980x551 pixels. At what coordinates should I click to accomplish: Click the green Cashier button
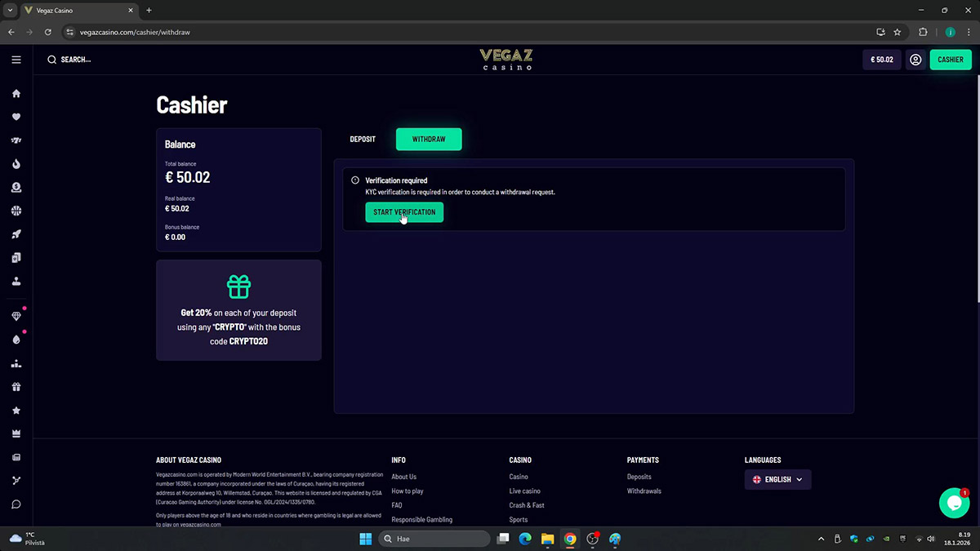[x=951, y=60]
